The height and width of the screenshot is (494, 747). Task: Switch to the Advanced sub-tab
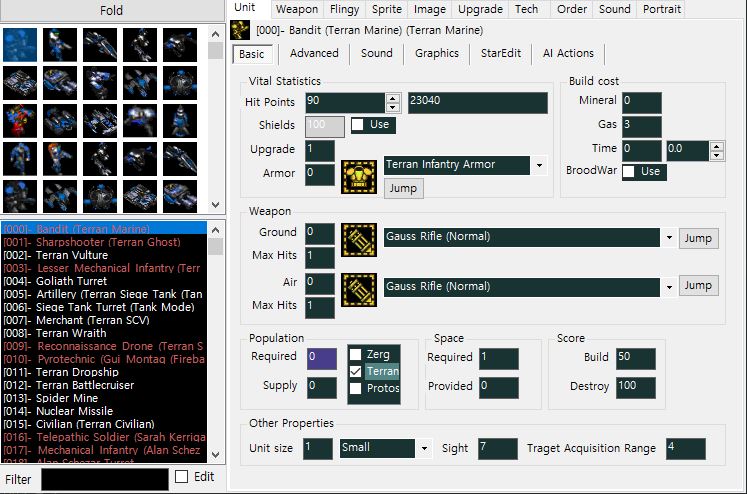(314, 53)
